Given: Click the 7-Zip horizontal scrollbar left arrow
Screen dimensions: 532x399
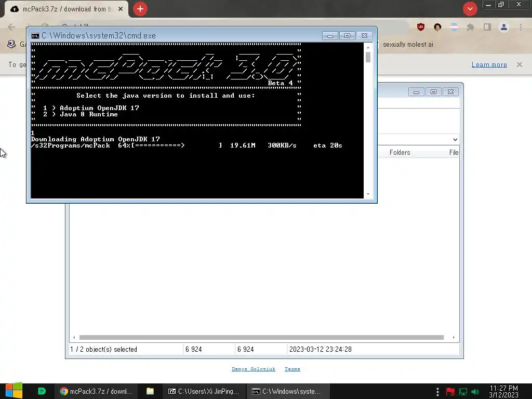Looking at the screenshot, I should point(74,338).
